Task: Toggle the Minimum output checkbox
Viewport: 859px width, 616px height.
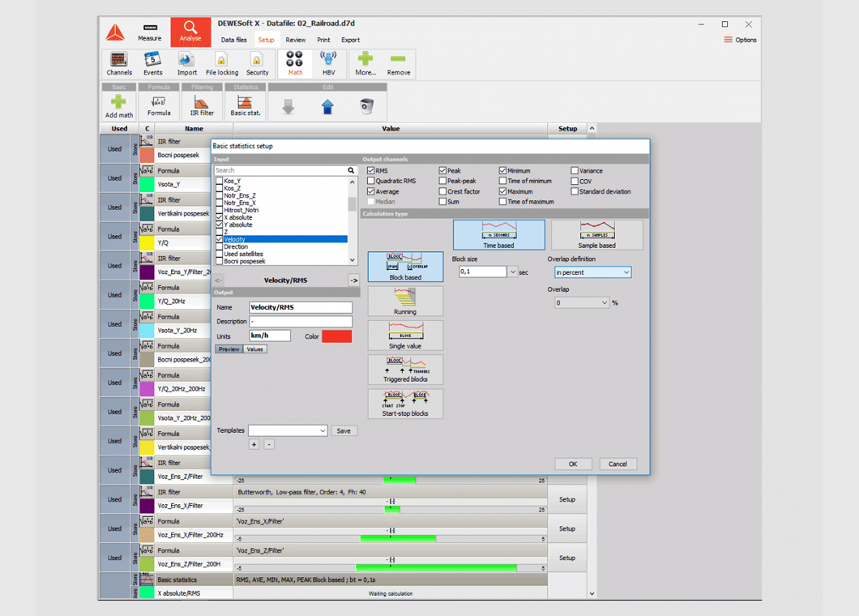Action: click(x=503, y=171)
